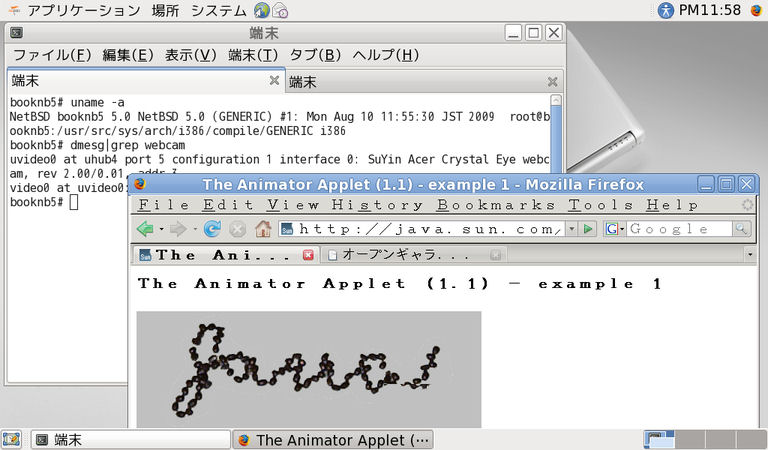Select the first workspace in the switcher
The width and height of the screenshot is (768, 450).
(x=659, y=440)
